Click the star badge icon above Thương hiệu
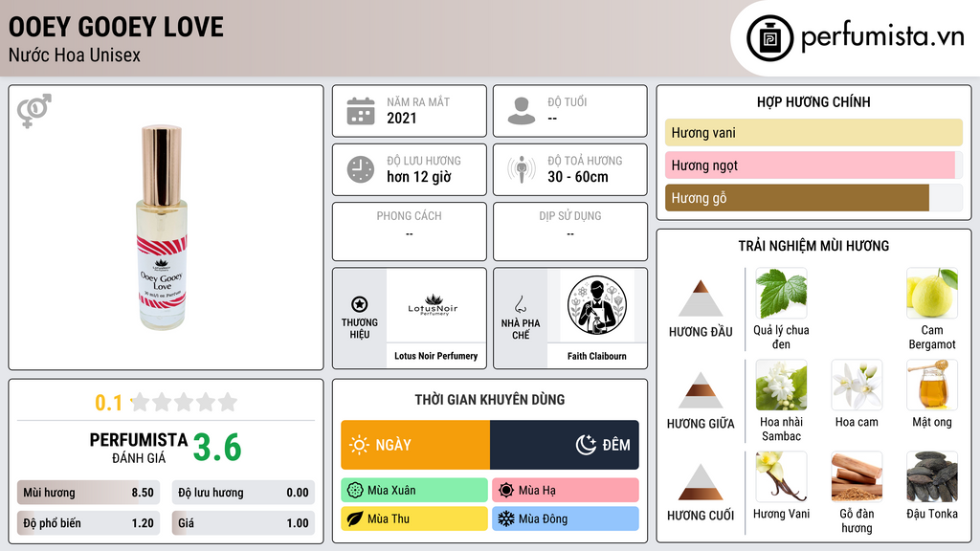Screen dimensions: 980x551 [x=360, y=304]
